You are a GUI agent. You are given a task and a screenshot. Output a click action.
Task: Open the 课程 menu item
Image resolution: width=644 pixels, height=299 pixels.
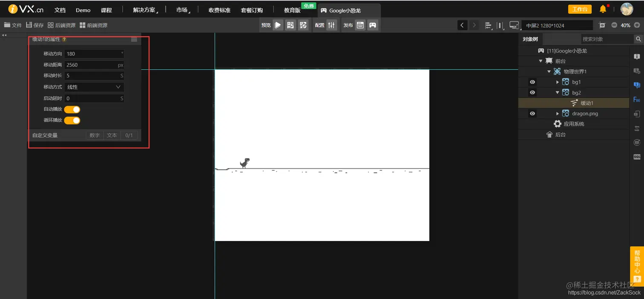tap(106, 10)
